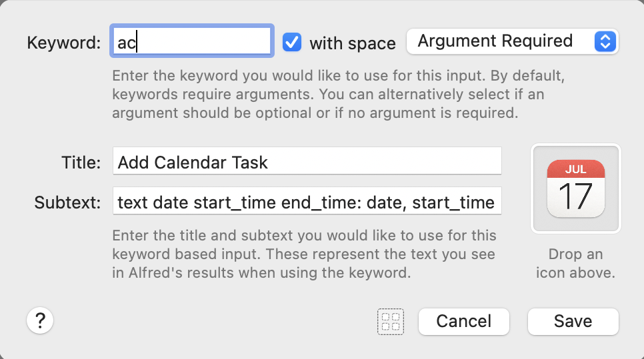This screenshot has width=644, height=359.
Task: Click the blue up-down arrows on argument selector
Action: point(605,41)
